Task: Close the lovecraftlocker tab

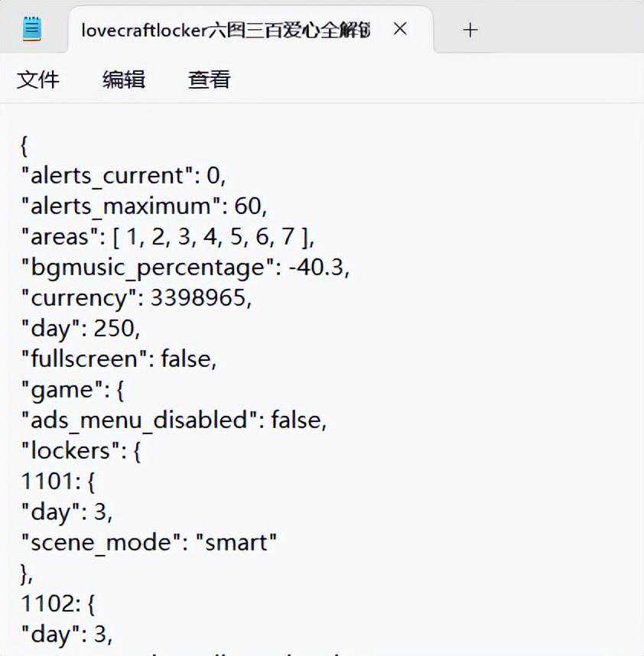Action: pos(400,30)
